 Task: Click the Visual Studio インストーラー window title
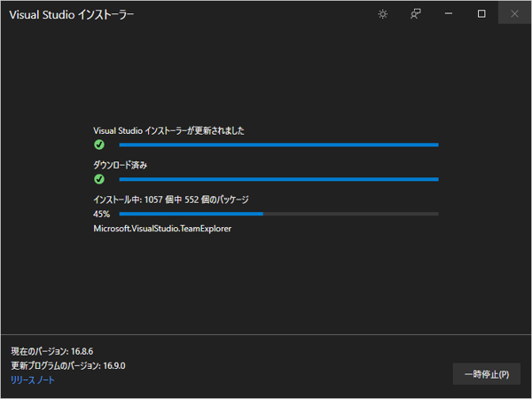click(x=72, y=14)
